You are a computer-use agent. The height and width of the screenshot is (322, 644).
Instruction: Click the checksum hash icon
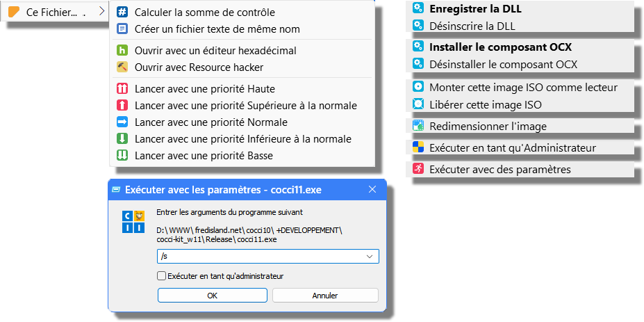(122, 13)
